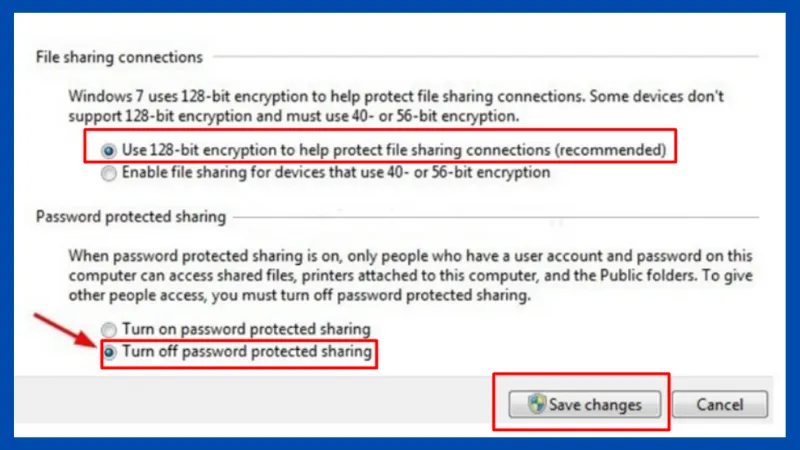
Task: Click the word '(recommended)' in the encryption option
Action: [x=611, y=150]
